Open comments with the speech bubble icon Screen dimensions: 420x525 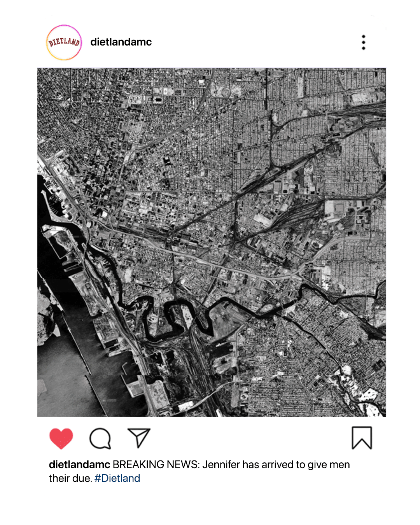100,439
